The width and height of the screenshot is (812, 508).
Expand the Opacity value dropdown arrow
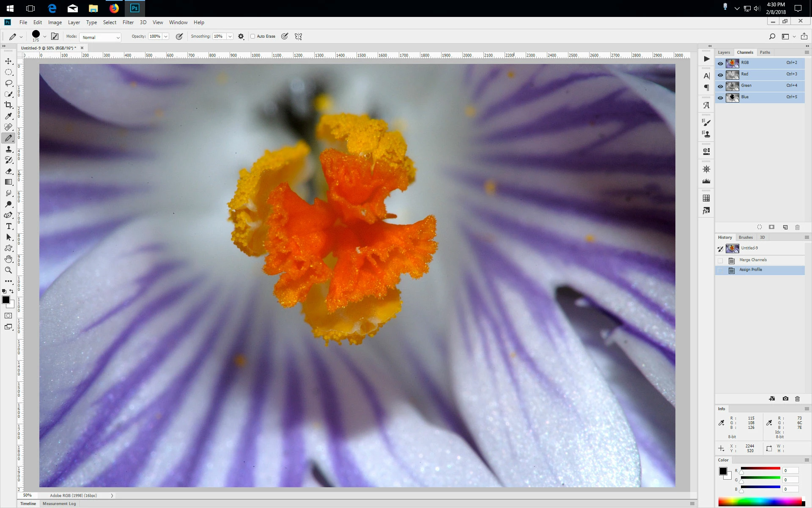pos(166,36)
